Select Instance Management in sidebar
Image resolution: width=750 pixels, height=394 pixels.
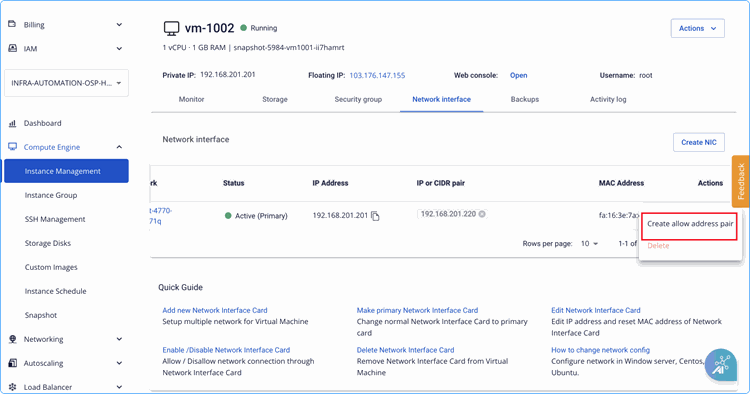pyautogui.click(x=66, y=171)
